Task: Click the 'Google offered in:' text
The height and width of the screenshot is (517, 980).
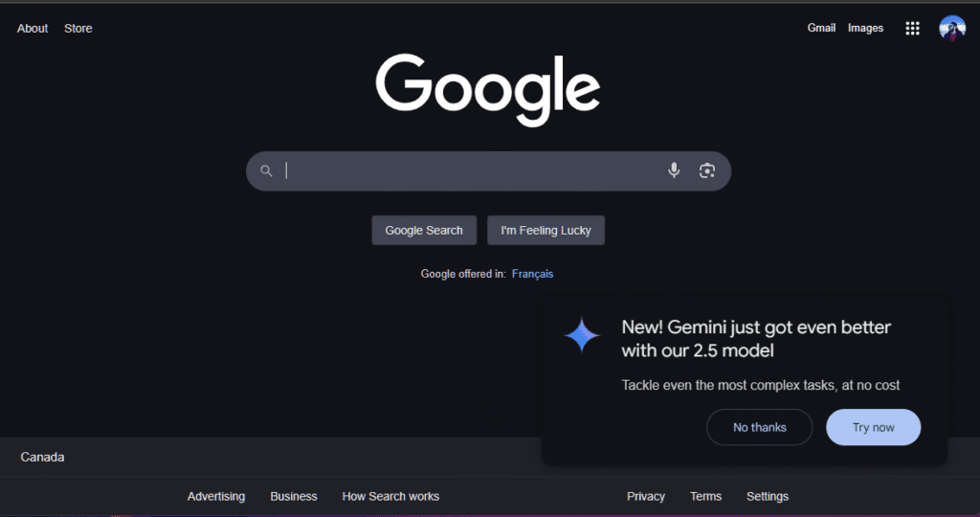Action: [463, 274]
